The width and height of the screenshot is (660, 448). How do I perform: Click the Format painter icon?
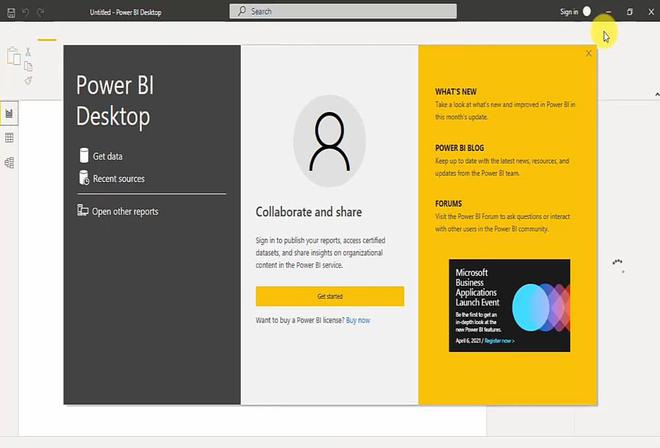tap(28, 80)
